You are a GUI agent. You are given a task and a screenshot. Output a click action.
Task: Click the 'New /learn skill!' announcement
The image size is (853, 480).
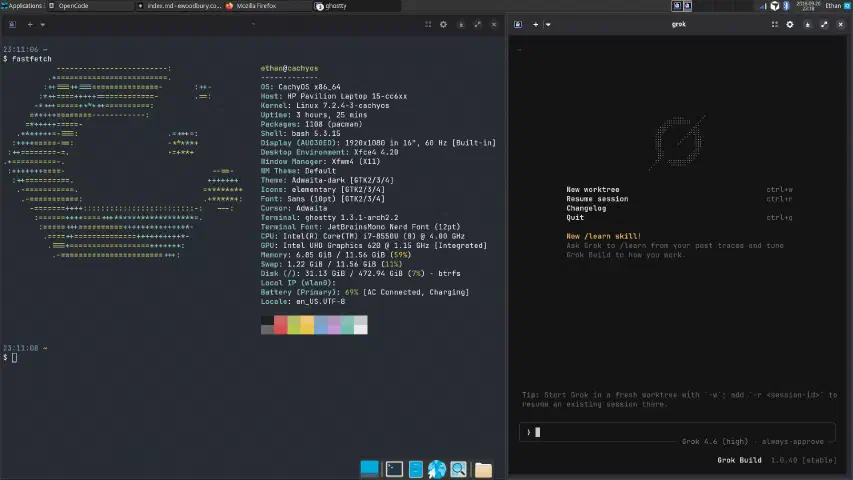point(603,236)
